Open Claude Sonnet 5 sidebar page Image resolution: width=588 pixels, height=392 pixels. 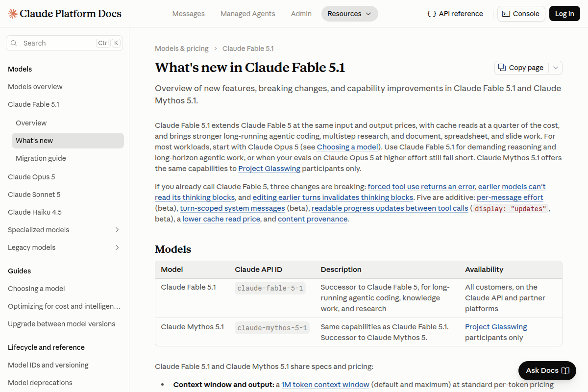coord(34,195)
